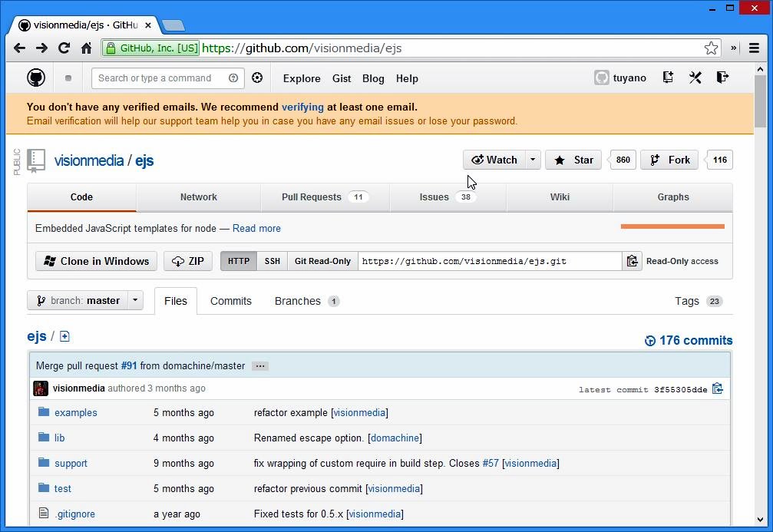Open the Commits tab
This screenshot has height=532, width=773.
[231, 301]
